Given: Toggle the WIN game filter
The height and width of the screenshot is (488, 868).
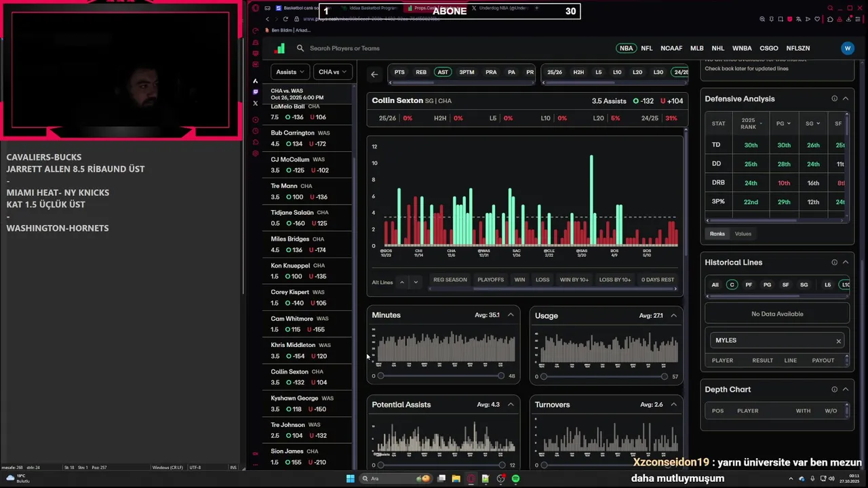Looking at the screenshot, I should pos(519,279).
